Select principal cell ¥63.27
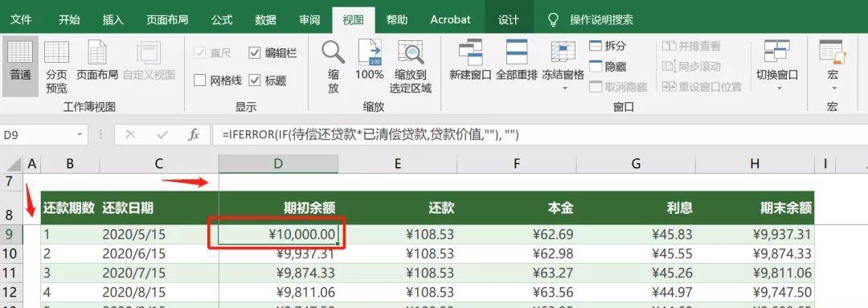Screen dimensions: 868x308 pyautogui.click(x=517, y=273)
